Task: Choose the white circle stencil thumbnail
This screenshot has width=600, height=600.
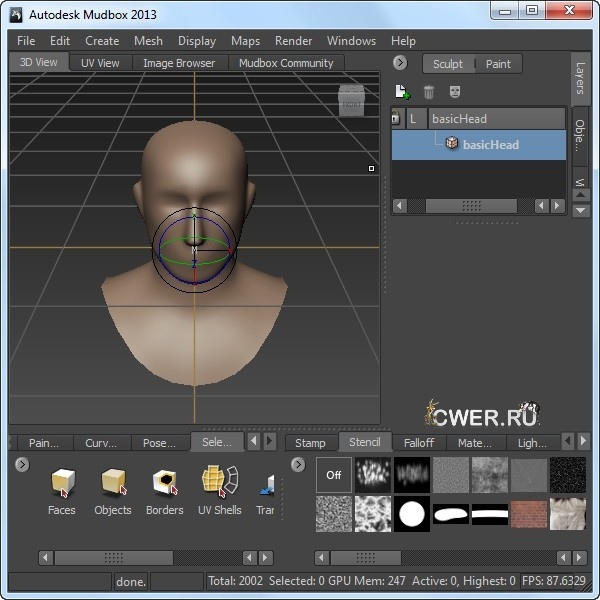Action: pos(412,515)
